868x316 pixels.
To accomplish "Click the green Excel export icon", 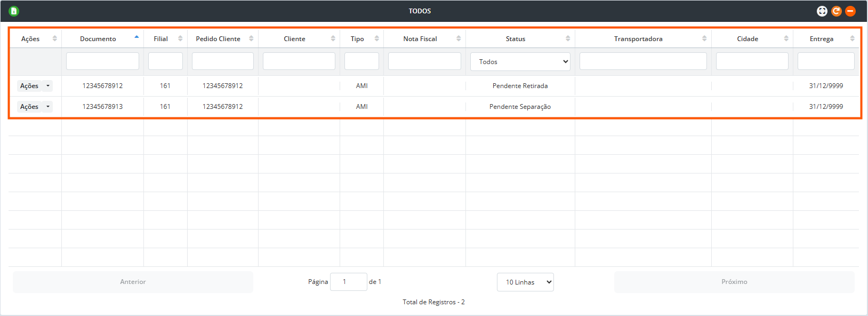I will coord(14,11).
